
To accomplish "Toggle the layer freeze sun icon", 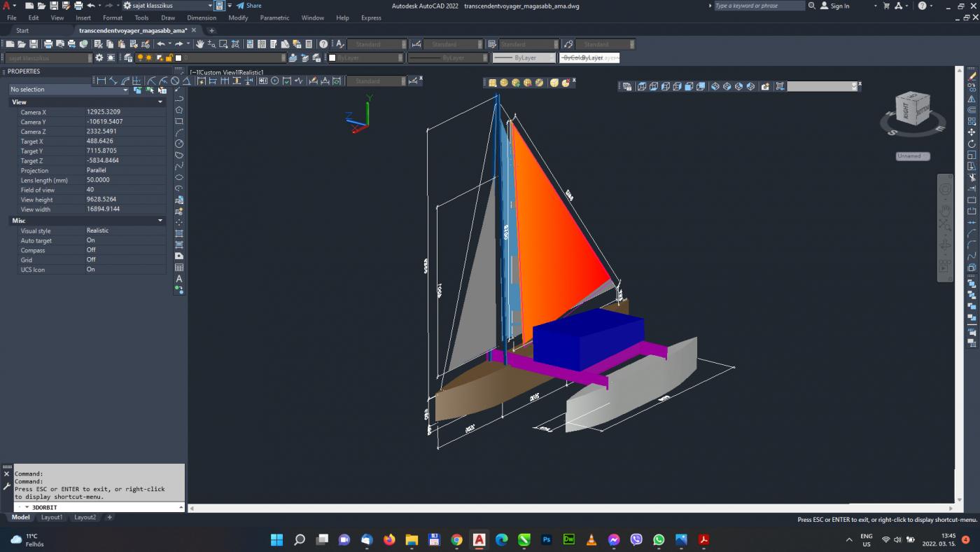I will 149,58.
